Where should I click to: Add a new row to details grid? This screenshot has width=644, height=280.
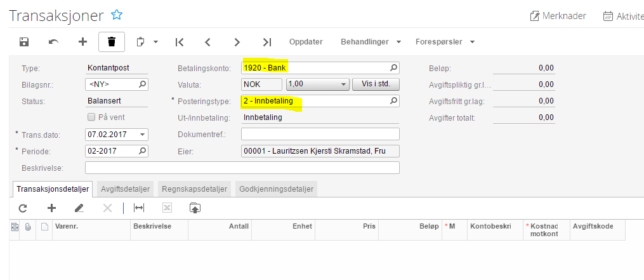(x=52, y=208)
